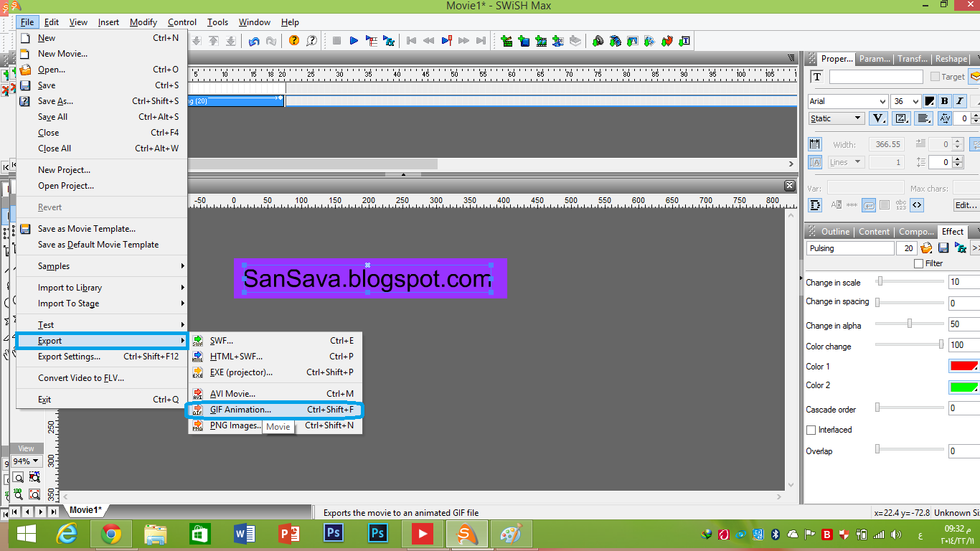The image size is (980, 551).
Task: Click the blue Play movie button
Action: pos(354,41)
